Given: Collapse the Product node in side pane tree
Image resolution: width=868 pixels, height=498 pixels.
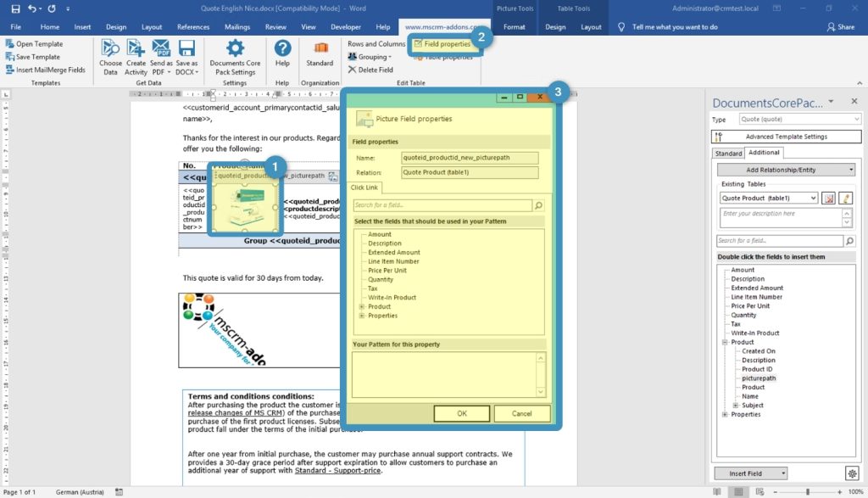Looking at the screenshot, I should point(725,343).
